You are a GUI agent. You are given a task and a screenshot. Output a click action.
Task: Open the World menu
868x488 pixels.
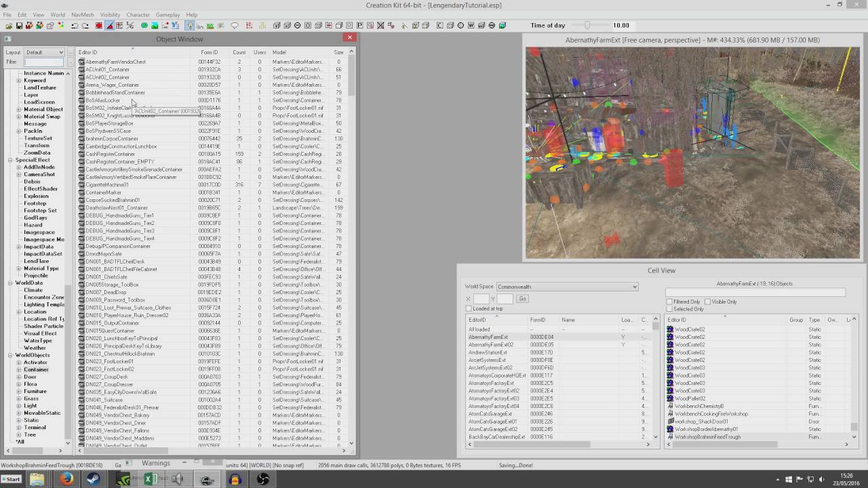click(58, 15)
